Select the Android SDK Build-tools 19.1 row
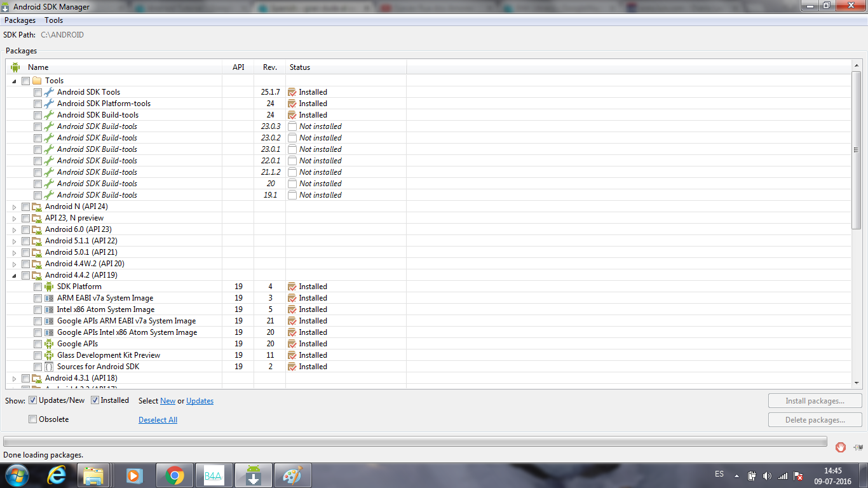Viewport: 868px width, 488px height. coord(428,195)
